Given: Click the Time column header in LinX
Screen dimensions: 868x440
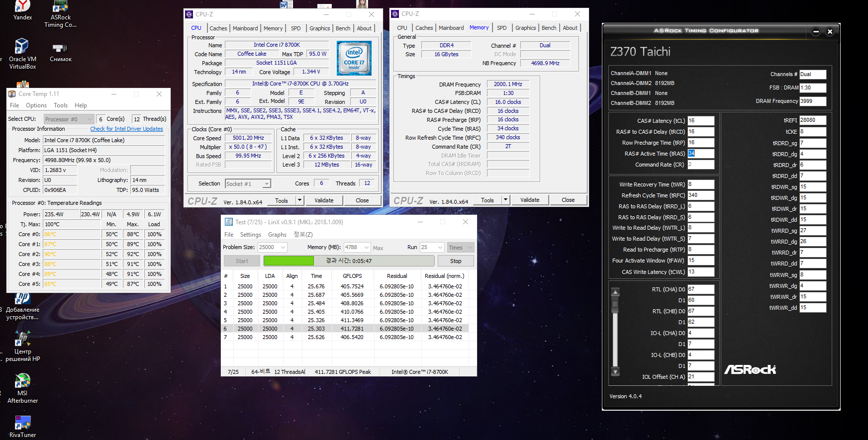Looking at the screenshot, I should 316,276.
